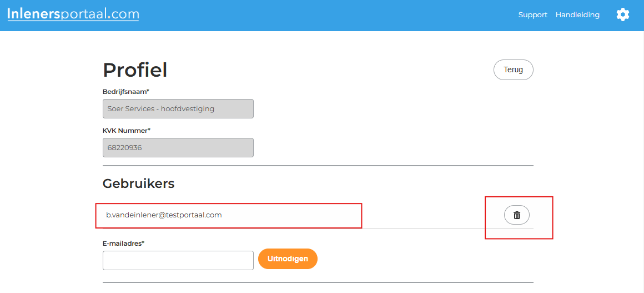Select the b.vandeinlener@testportaal.com user entry
644x293 pixels.
click(x=164, y=215)
